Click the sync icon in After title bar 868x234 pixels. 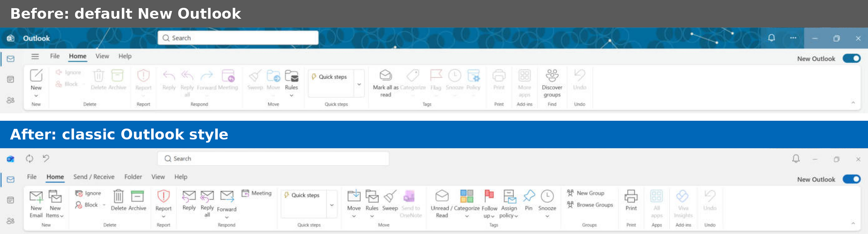pyautogui.click(x=29, y=158)
